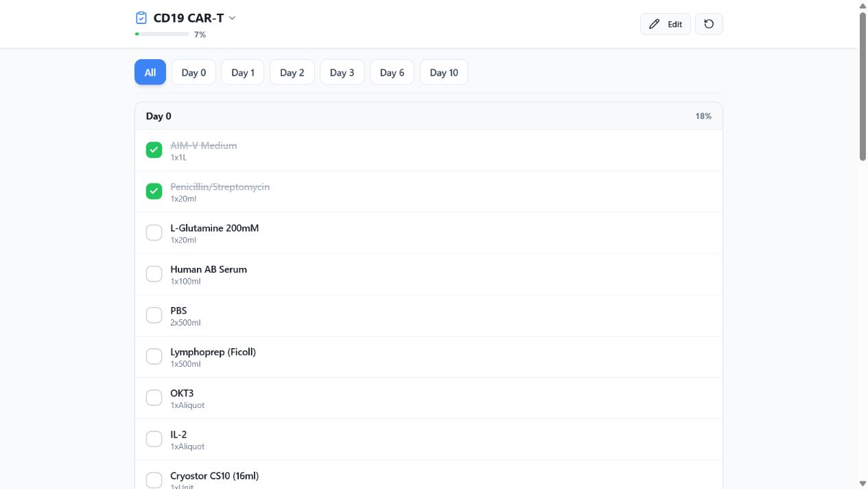Click the Edit button with pencil icon
This screenshot has height=489, width=868.
pos(666,24)
